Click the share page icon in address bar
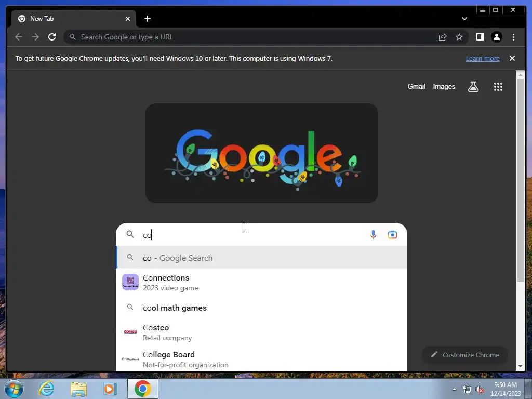 pyautogui.click(x=443, y=37)
